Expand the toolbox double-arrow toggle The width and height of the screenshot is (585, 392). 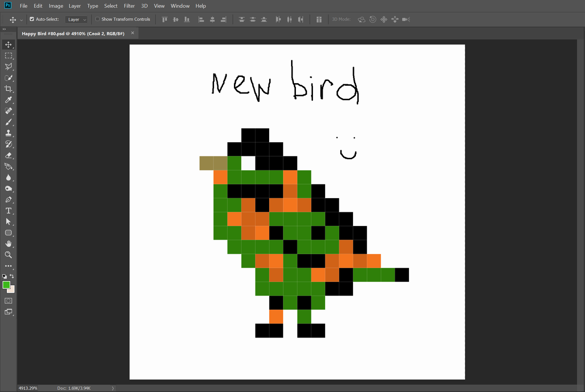pyautogui.click(x=4, y=29)
